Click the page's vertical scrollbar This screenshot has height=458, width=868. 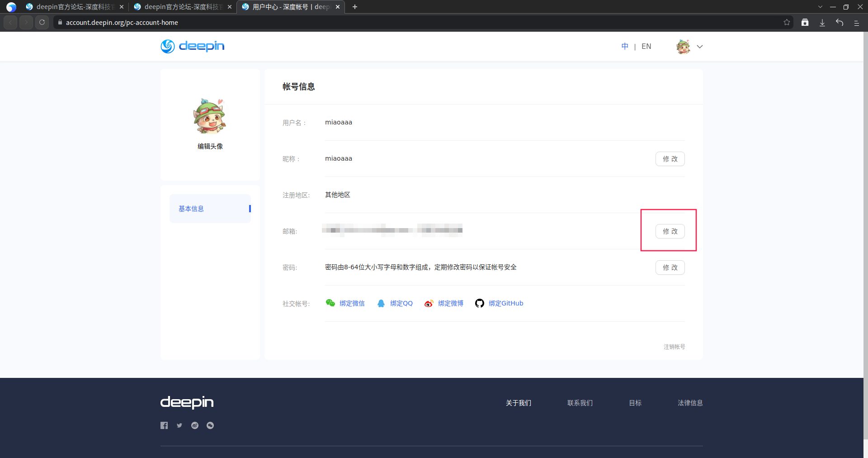866,235
